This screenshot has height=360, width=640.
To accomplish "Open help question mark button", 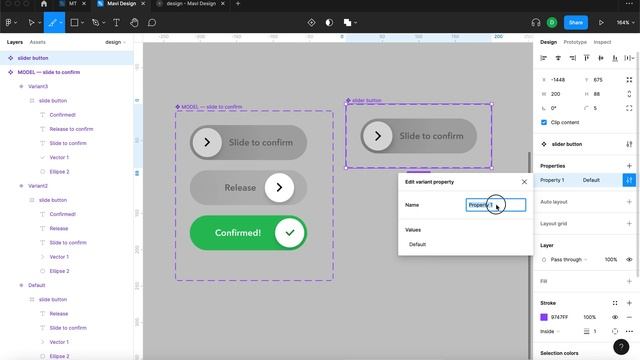I will [621, 347].
